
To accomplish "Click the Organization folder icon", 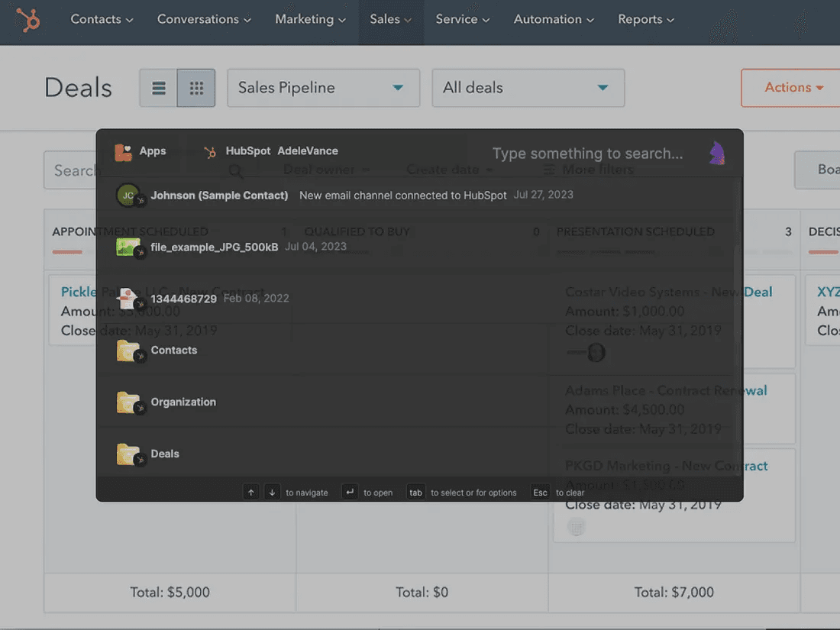I will pyautogui.click(x=128, y=402).
